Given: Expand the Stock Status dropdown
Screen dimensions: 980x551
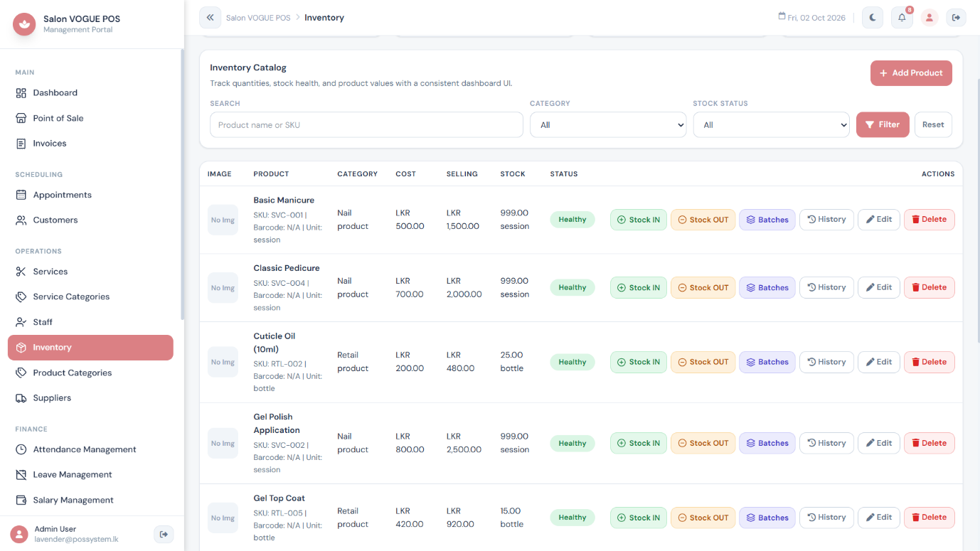Looking at the screenshot, I should [x=771, y=124].
